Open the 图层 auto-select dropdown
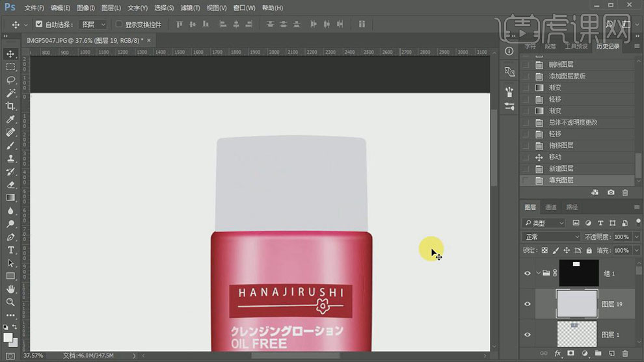 pos(93,25)
